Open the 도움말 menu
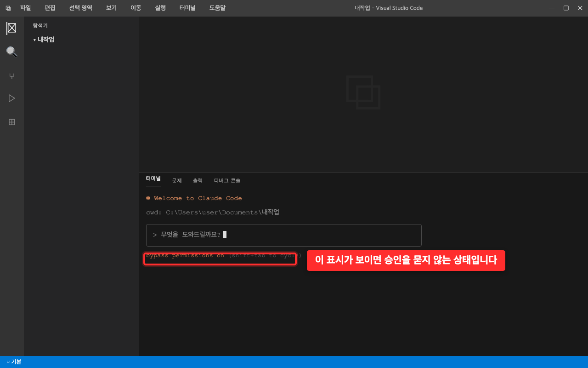This screenshot has width=588, height=368. 217,8
